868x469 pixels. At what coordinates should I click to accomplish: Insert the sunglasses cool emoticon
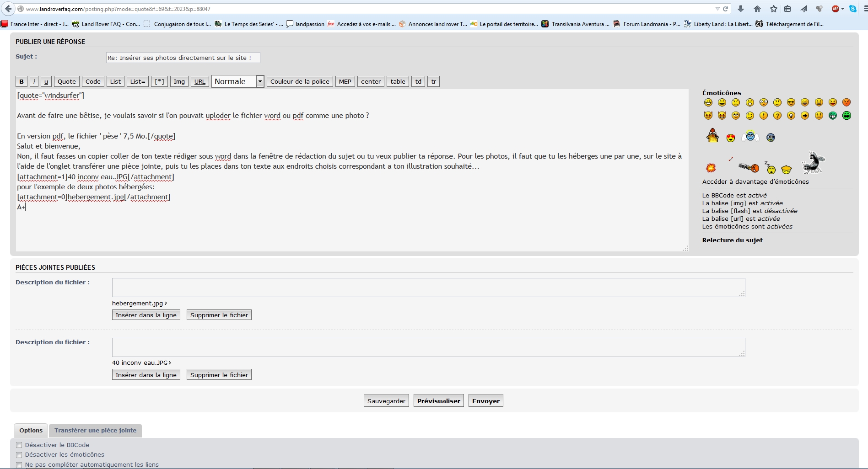791,102
